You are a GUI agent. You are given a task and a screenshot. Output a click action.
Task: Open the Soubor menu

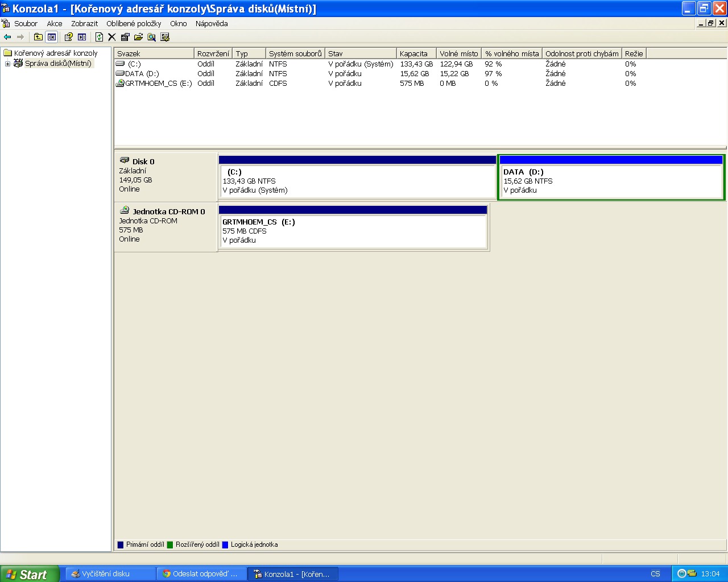[26, 23]
